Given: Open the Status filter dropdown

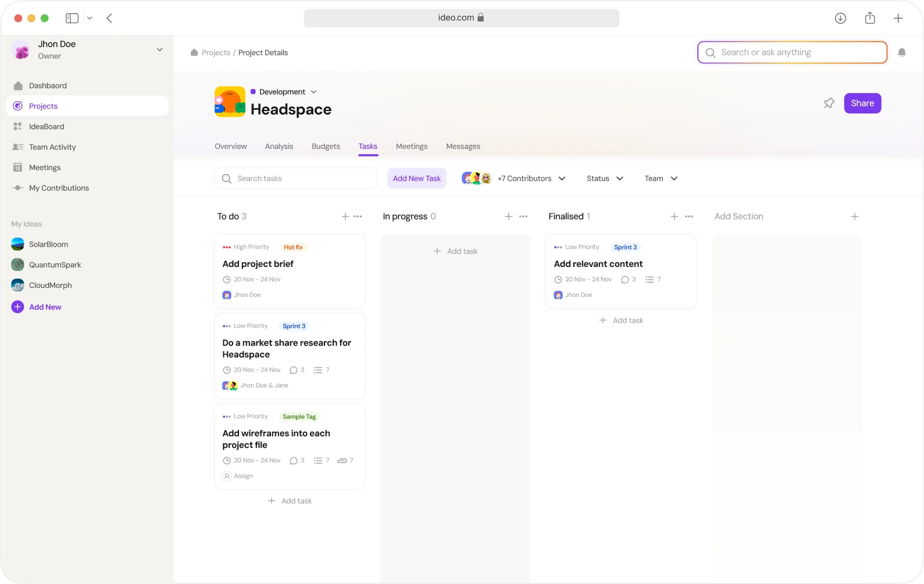Looking at the screenshot, I should 605,179.
